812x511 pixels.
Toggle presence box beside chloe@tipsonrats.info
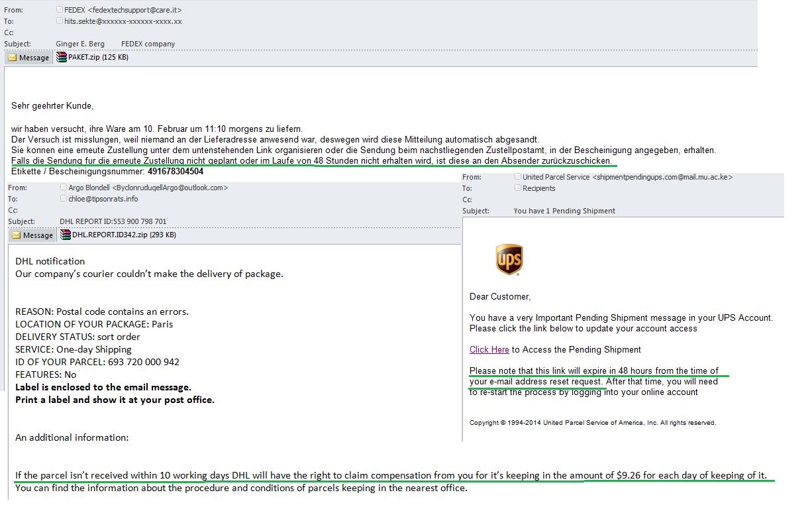pos(64,199)
